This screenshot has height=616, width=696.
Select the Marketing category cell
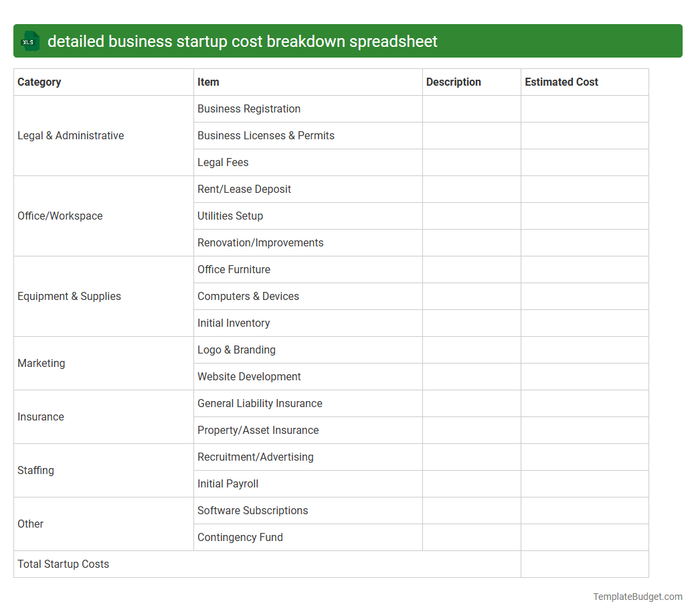[41, 363]
